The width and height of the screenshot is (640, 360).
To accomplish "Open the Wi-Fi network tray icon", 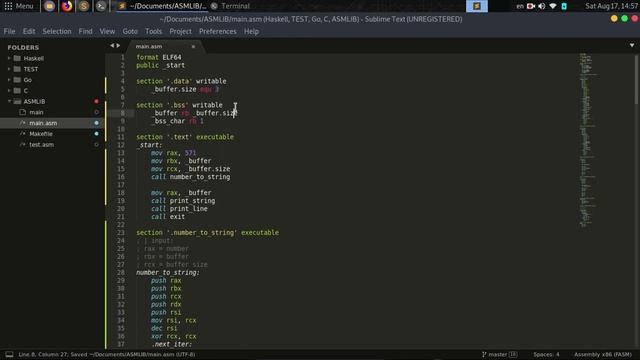I will (553, 6).
